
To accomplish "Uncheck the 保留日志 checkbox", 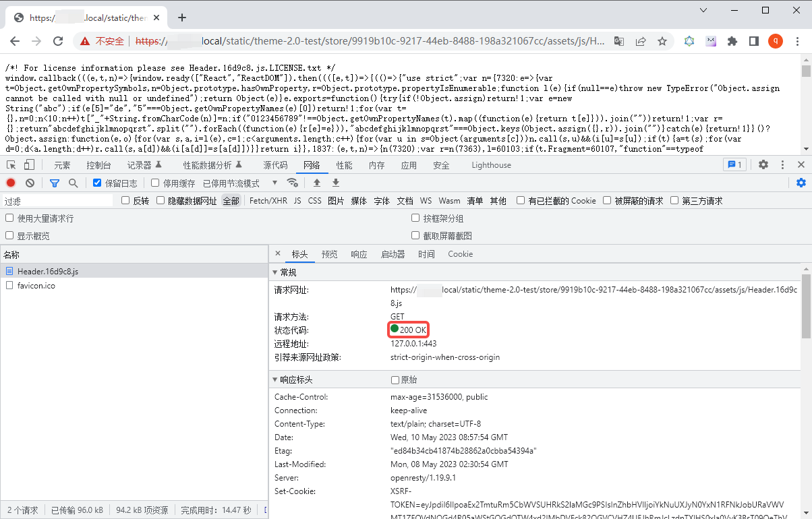I will (x=97, y=183).
